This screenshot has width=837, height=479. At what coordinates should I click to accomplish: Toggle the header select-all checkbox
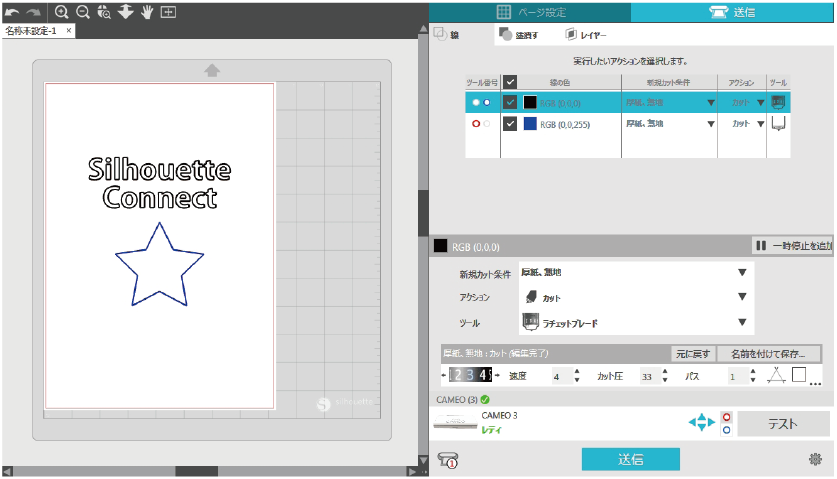pyautogui.click(x=510, y=82)
